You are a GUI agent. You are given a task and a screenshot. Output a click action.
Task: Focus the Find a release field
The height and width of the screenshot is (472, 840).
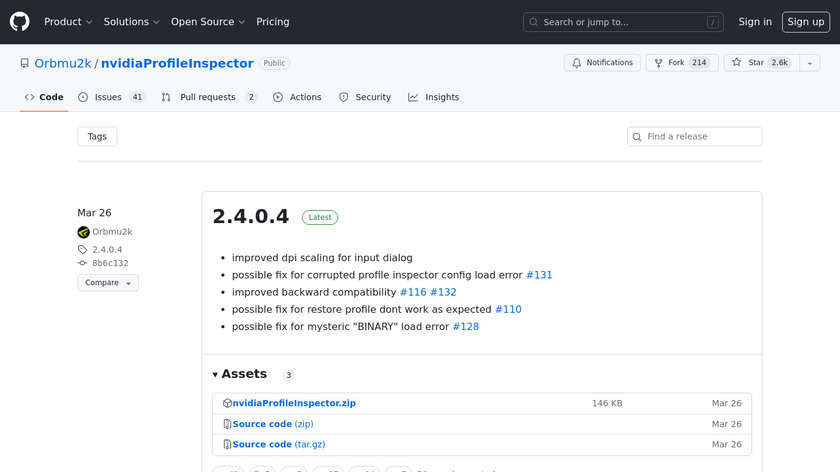[x=695, y=137]
